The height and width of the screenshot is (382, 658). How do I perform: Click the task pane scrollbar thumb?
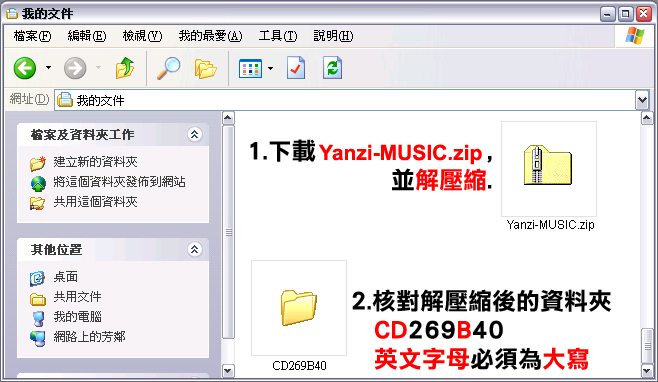pyautogui.click(x=228, y=232)
